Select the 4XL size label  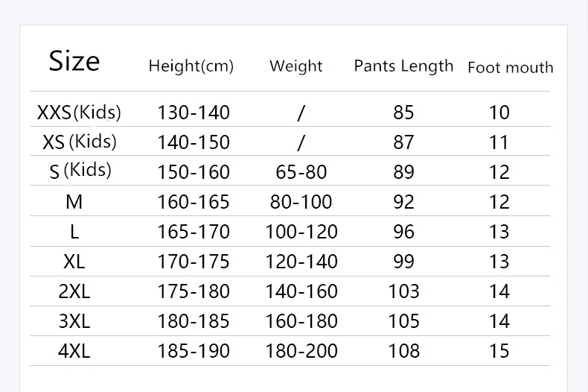click(x=74, y=351)
